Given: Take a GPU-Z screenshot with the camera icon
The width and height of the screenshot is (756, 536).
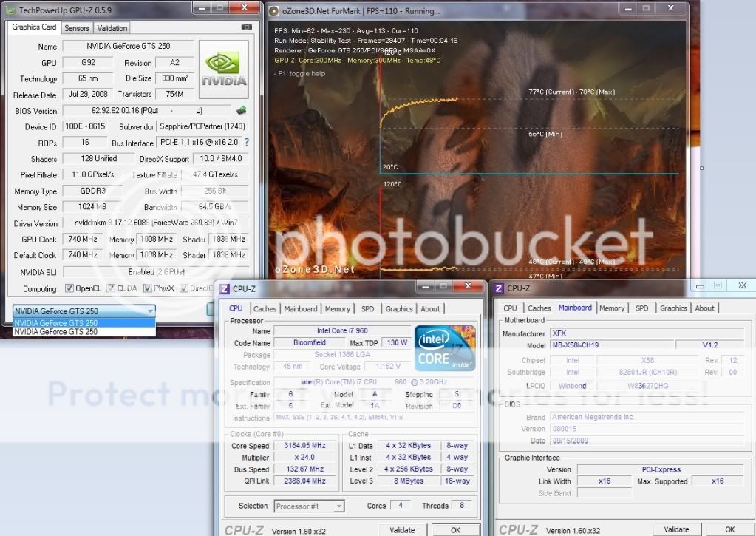Looking at the screenshot, I should (x=246, y=27).
